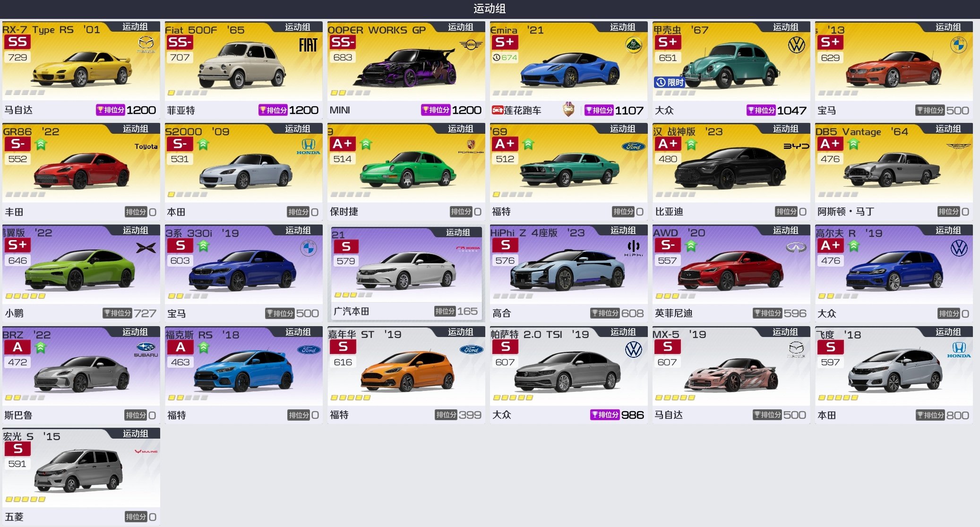Image resolution: width=980 pixels, height=527 pixels.
Task: Click the Honda logo on S2000 card
Action: [x=308, y=147]
